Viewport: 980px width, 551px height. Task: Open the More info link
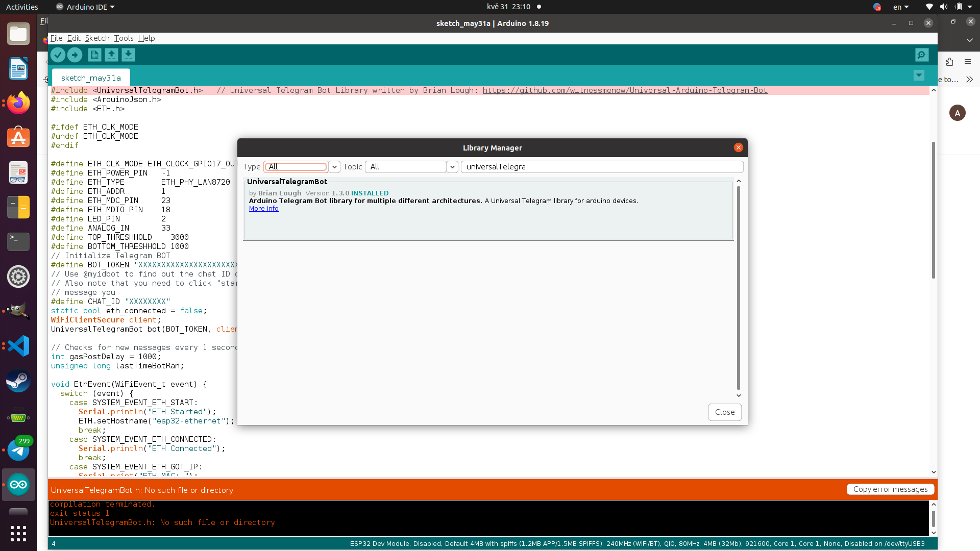click(264, 209)
